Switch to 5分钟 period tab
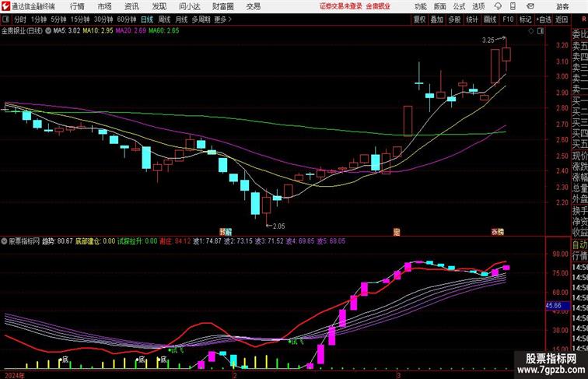The width and height of the screenshot is (588, 379). tap(58, 19)
